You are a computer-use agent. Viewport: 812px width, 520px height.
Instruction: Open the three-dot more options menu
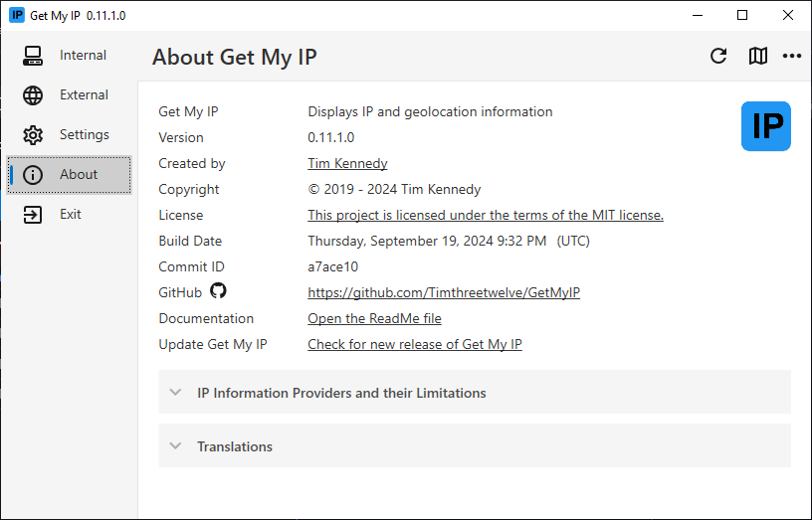[792, 56]
